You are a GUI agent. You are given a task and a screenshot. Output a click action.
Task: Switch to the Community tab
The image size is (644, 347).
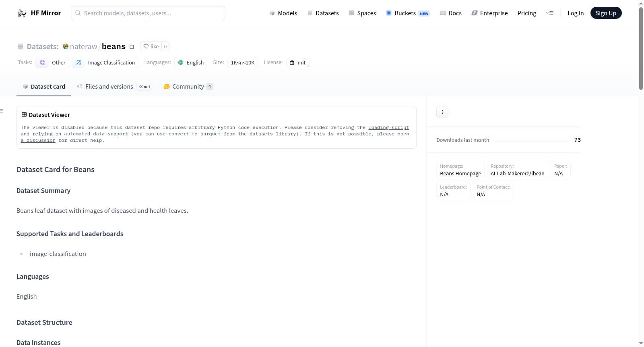[188, 87]
